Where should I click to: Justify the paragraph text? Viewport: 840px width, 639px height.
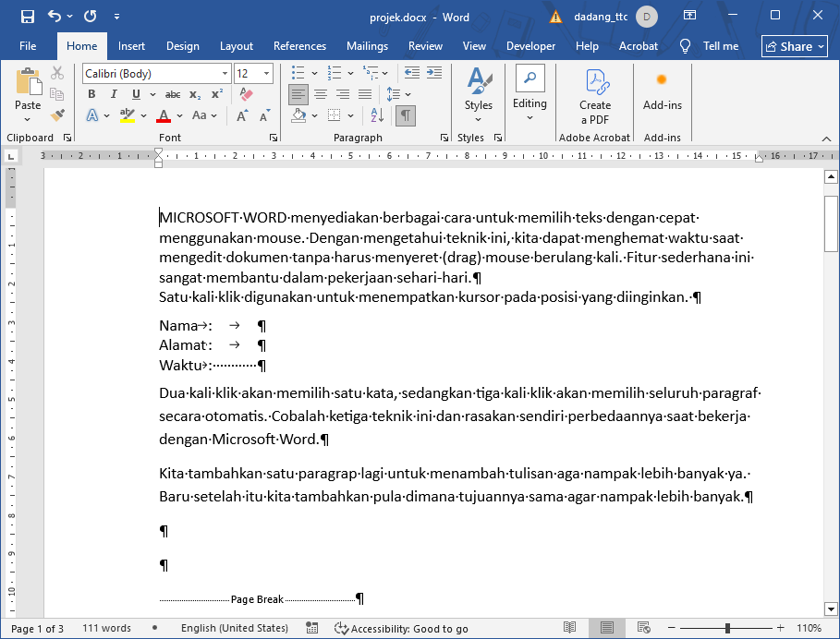click(x=365, y=95)
